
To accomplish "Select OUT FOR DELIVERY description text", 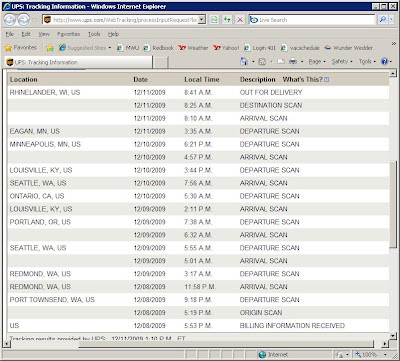I will [271, 92].
